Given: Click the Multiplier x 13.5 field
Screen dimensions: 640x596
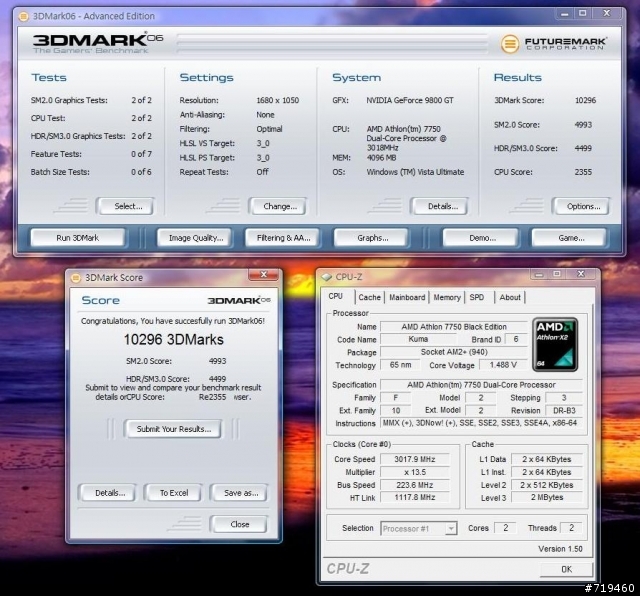Looking at the screenshot, I should [x=415, y=472].
